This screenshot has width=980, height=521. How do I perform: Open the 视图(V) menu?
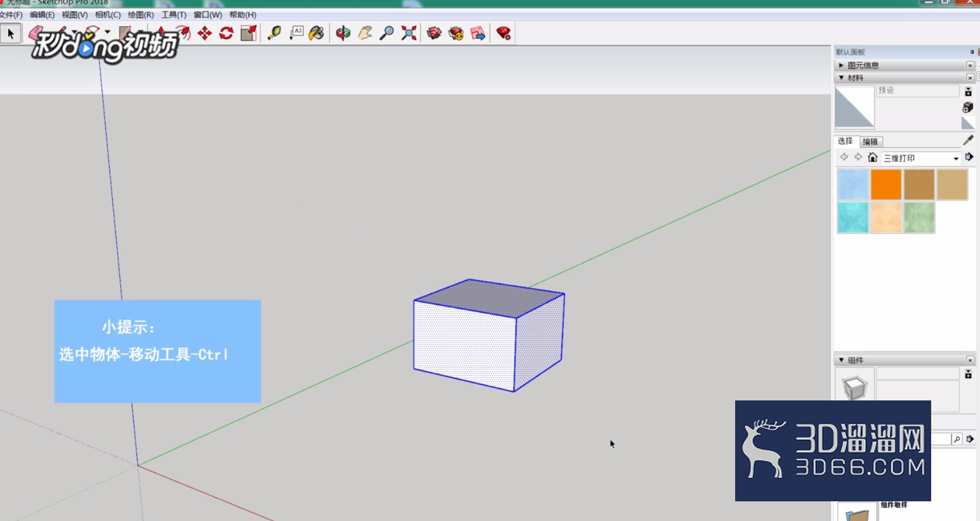(x=74, y=15)
